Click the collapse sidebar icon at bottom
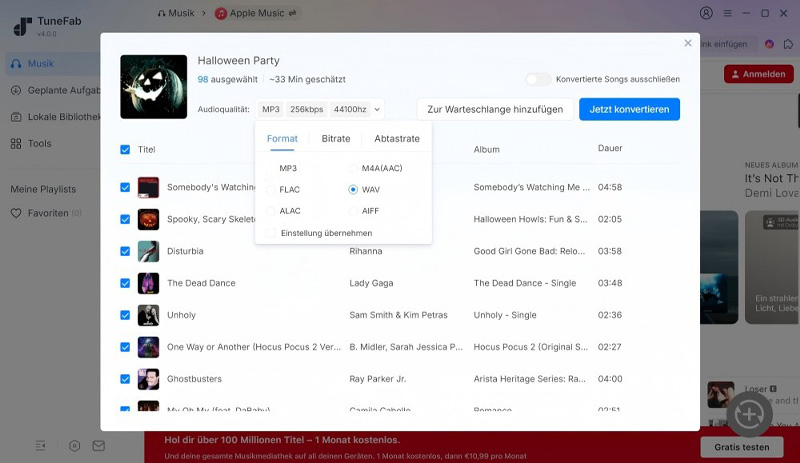The height and width of the screenshot is (463, 800). tap(41, 446)
